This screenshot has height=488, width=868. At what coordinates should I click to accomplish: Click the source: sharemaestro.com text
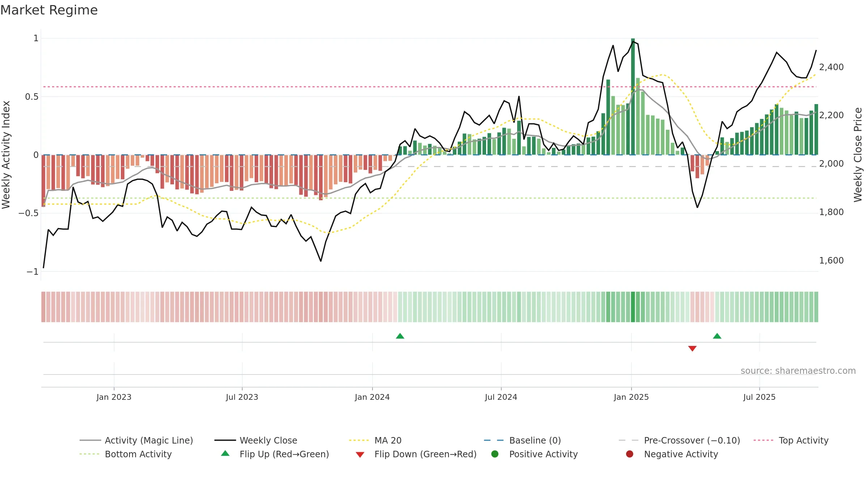point(798,371)
